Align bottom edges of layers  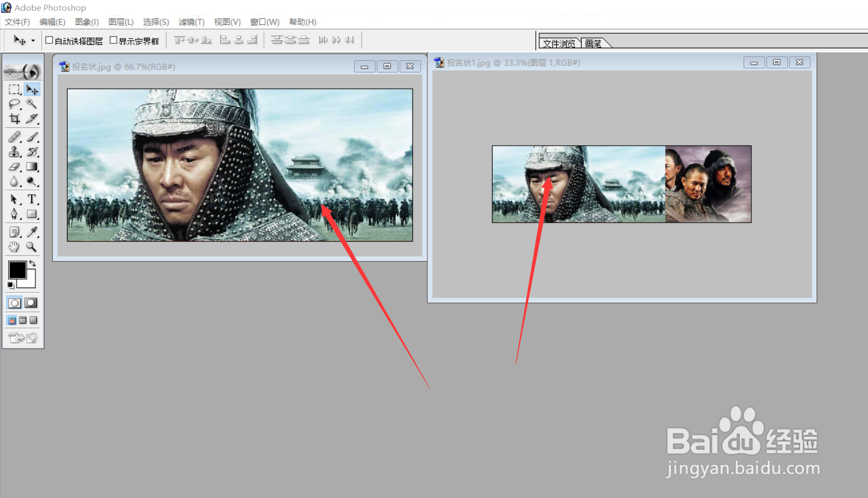click(207, 40)
